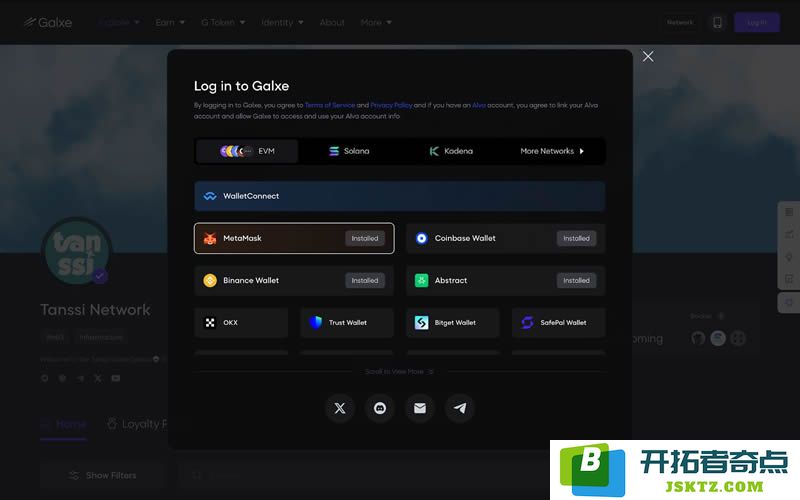800x500 pixels.
Task: Click the Log in button in header
Action: click(757, 22)
